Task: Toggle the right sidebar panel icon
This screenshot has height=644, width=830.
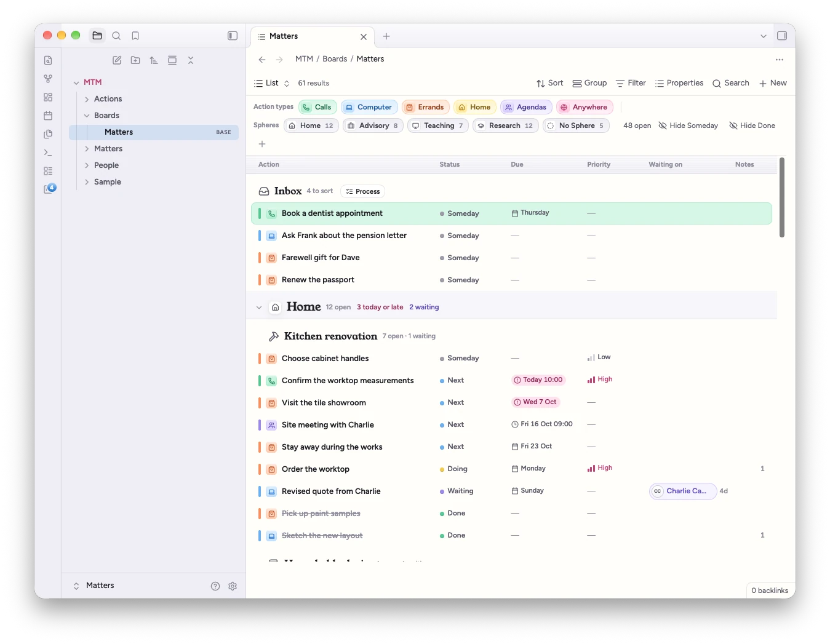Action: [782, 36]
